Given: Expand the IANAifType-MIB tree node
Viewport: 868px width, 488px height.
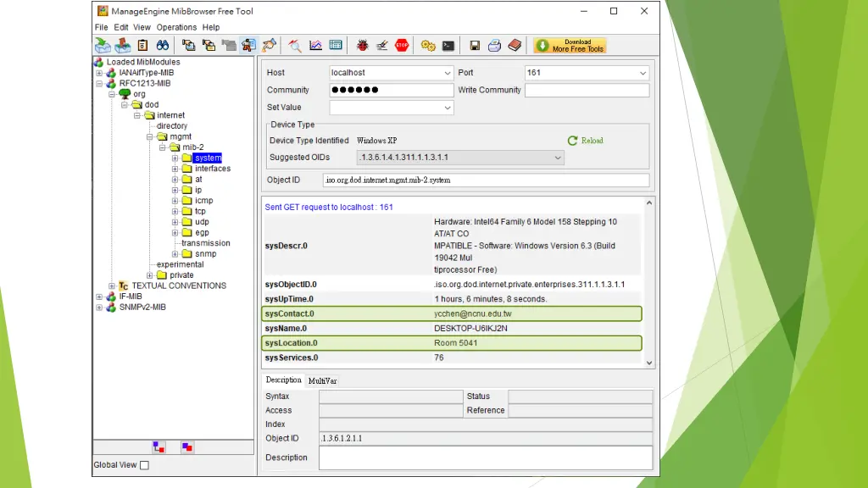Looking at the screenshot, I should 99,73.
